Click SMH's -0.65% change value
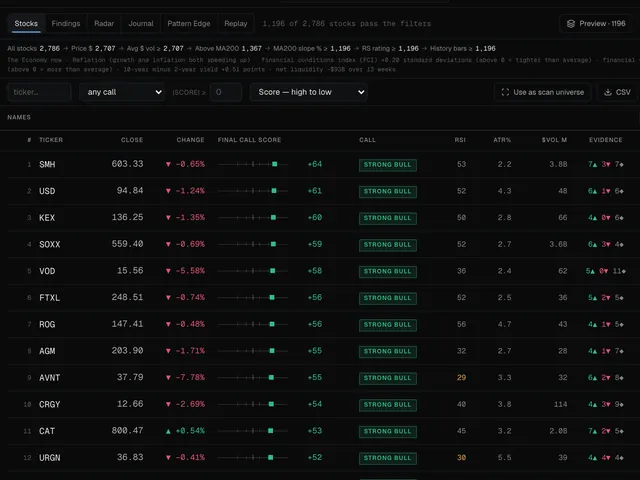This screenshot has width=640, height=480. (x=190, y=164)
